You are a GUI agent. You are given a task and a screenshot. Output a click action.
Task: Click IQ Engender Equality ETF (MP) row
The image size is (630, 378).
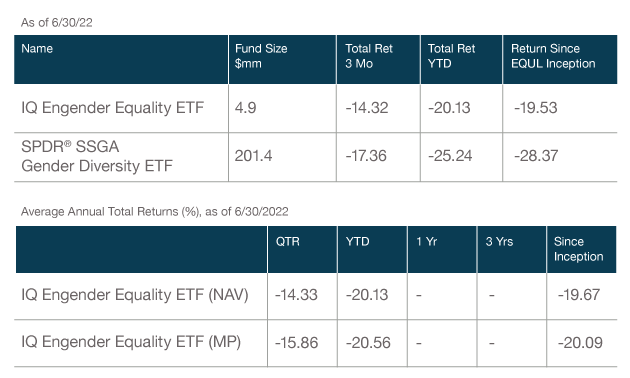[x=315, y=343]
